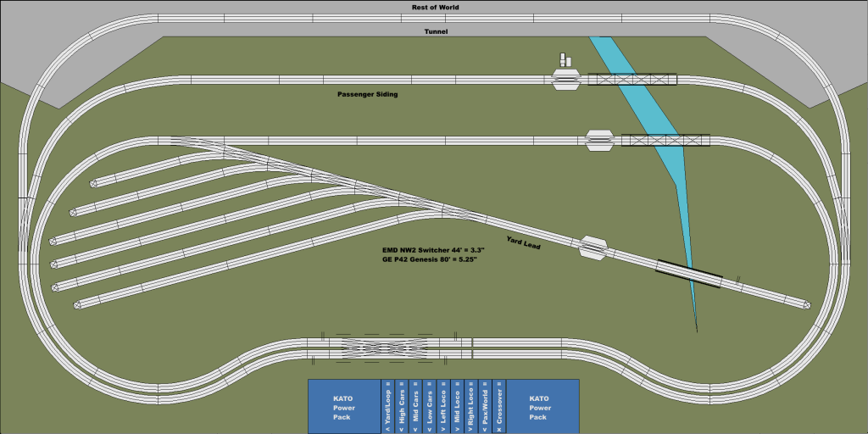The image size is (868, 434).
Task: Click the rerailer on the middle loop track
Action: click(599, 140)
